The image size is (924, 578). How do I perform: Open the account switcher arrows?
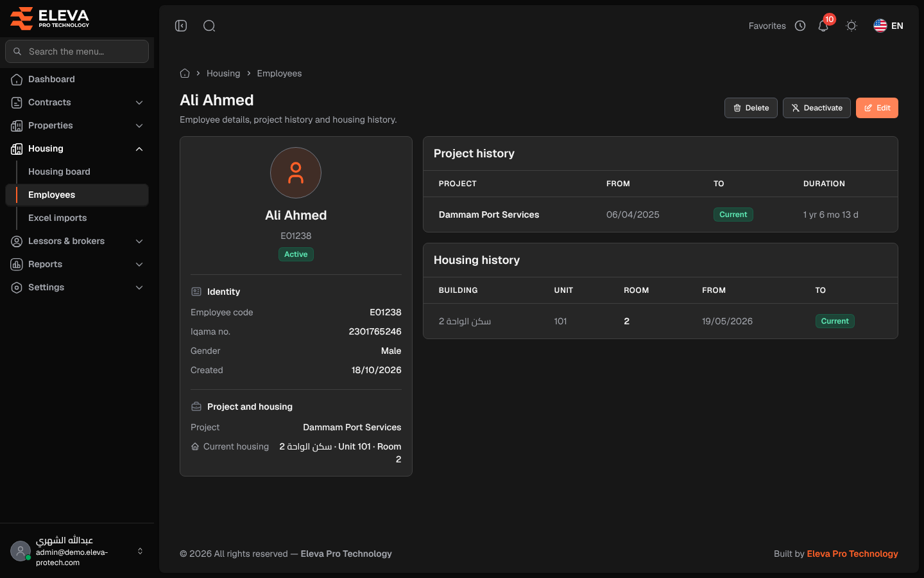pos(140,551)
